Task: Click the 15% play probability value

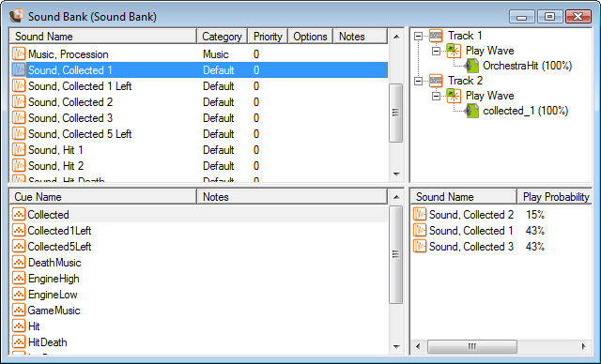Action: tap(535, 215)
